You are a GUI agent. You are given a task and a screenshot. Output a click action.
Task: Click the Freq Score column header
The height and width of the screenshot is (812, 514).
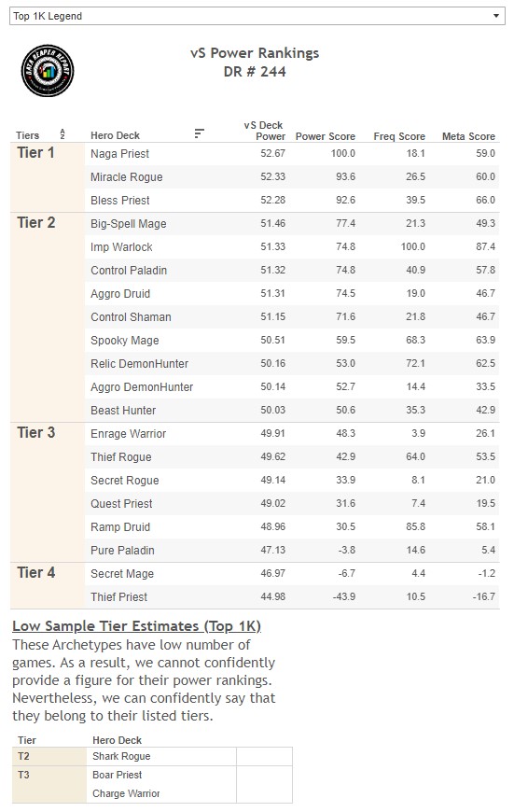pos(399,136)
